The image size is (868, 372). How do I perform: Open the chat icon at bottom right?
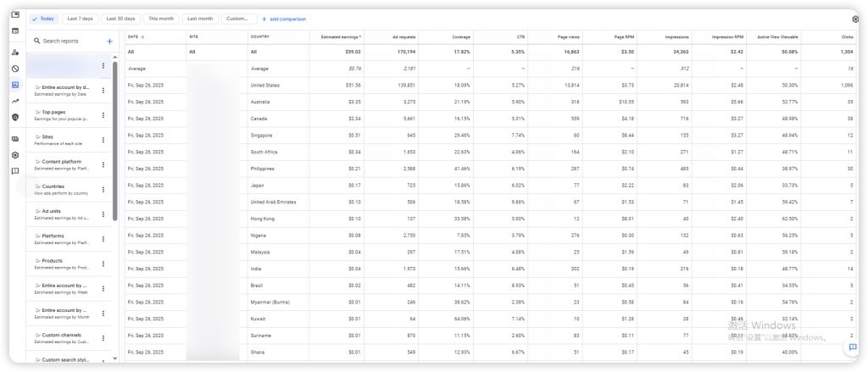tap(853, 347)
